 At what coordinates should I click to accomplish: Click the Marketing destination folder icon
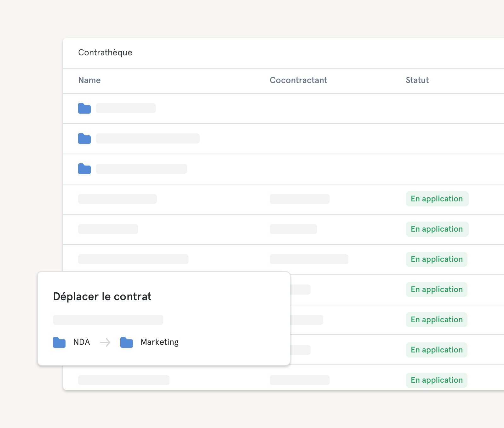[x=127, y=342]
